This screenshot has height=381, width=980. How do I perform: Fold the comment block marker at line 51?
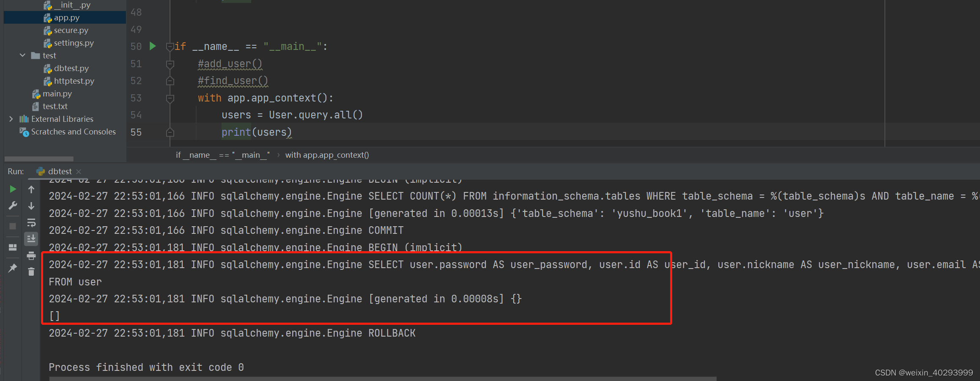(170, 64)
